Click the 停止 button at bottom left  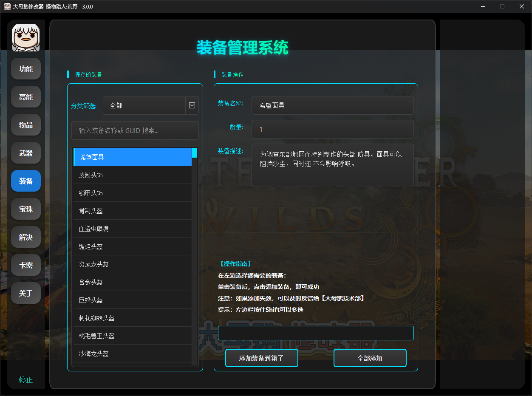pyautogui.click(x=26, y=380)
